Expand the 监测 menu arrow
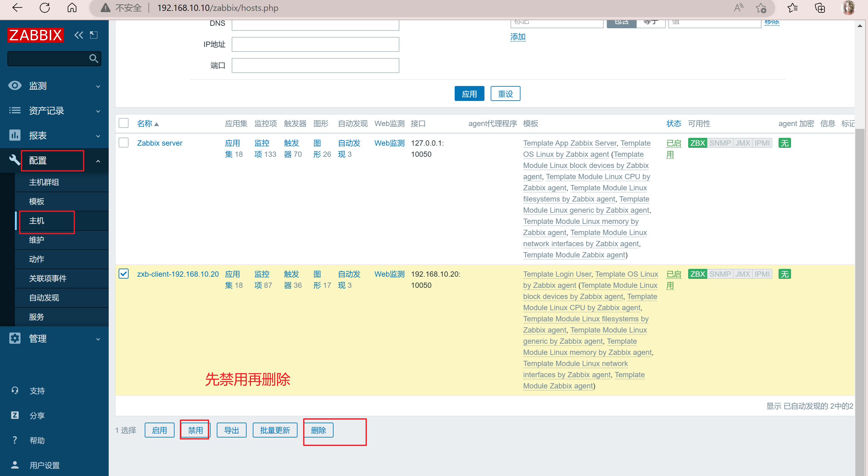The width and height of the screenshot is (868, 476). [98, 86]
